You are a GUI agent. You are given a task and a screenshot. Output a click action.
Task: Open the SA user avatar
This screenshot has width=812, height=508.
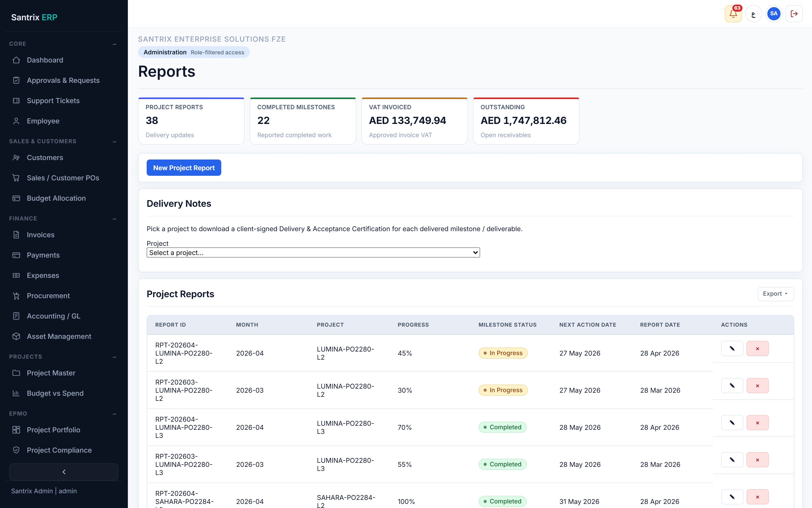774,14
